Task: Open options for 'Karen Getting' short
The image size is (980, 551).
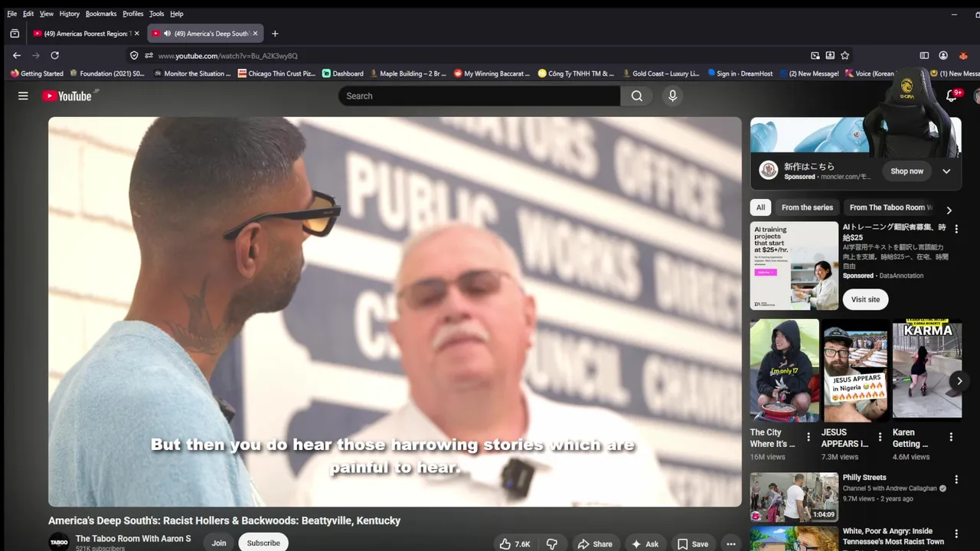Action: pyautogui.click(x=951, y=437)
